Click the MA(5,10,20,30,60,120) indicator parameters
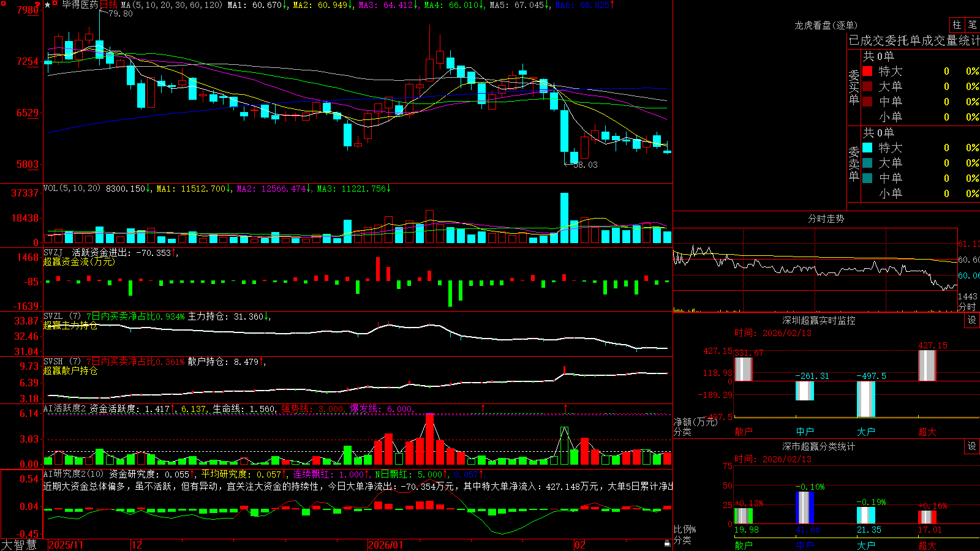Viewport: 980px width, 551px height. tap(171, 5)
